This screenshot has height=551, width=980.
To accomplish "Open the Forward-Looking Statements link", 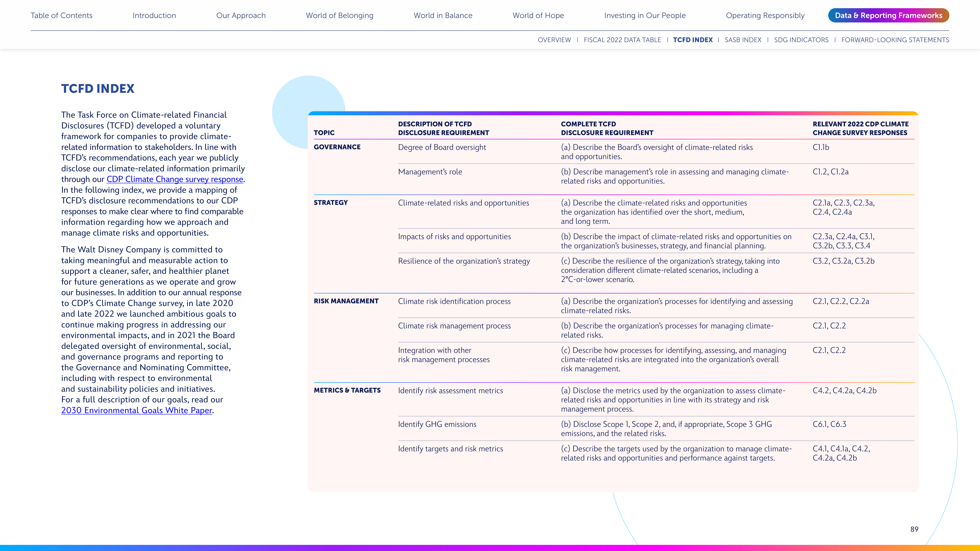I will click(x=895, y=40).
